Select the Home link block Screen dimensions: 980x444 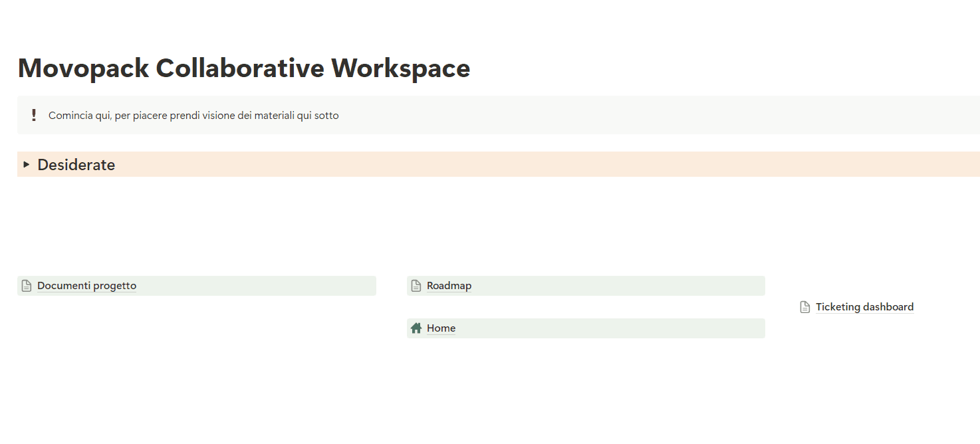click(585, 328)
